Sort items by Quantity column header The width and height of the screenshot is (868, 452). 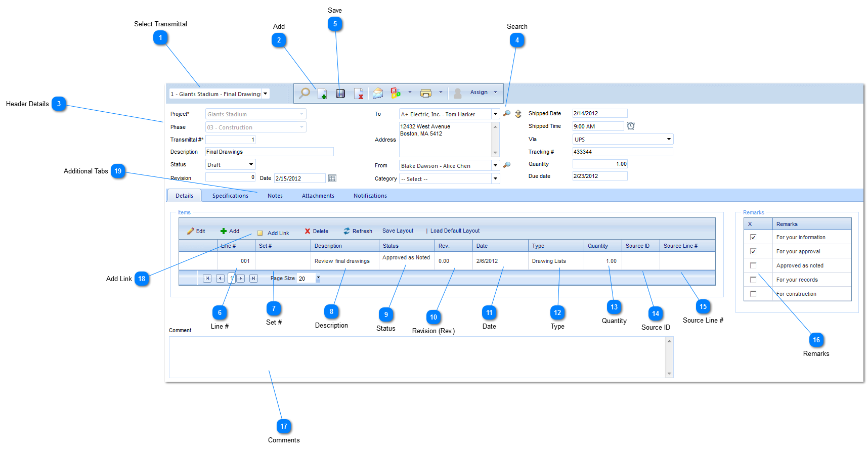pos(602,246)
